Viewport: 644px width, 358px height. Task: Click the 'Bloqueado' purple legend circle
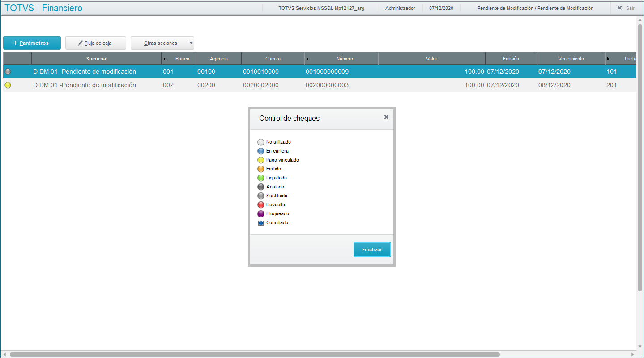click(261, 213)
